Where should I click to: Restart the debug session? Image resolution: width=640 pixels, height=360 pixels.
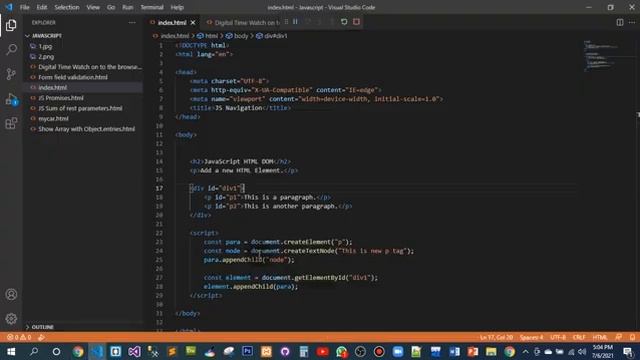[344, 22]
